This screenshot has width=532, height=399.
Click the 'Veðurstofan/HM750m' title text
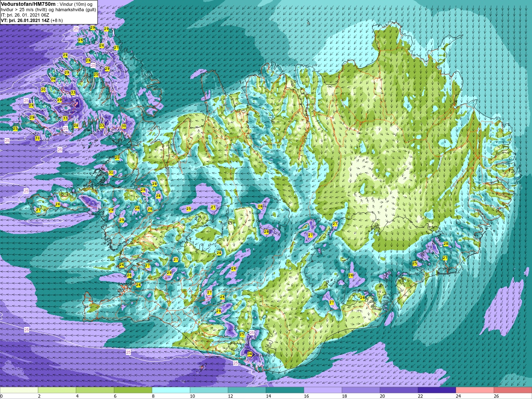[28, 4]
